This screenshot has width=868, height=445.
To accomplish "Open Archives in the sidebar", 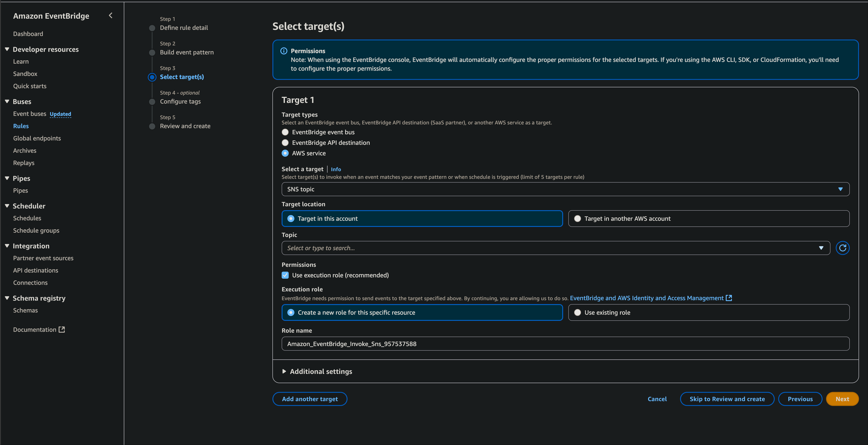I will click(x=25, y=151).
